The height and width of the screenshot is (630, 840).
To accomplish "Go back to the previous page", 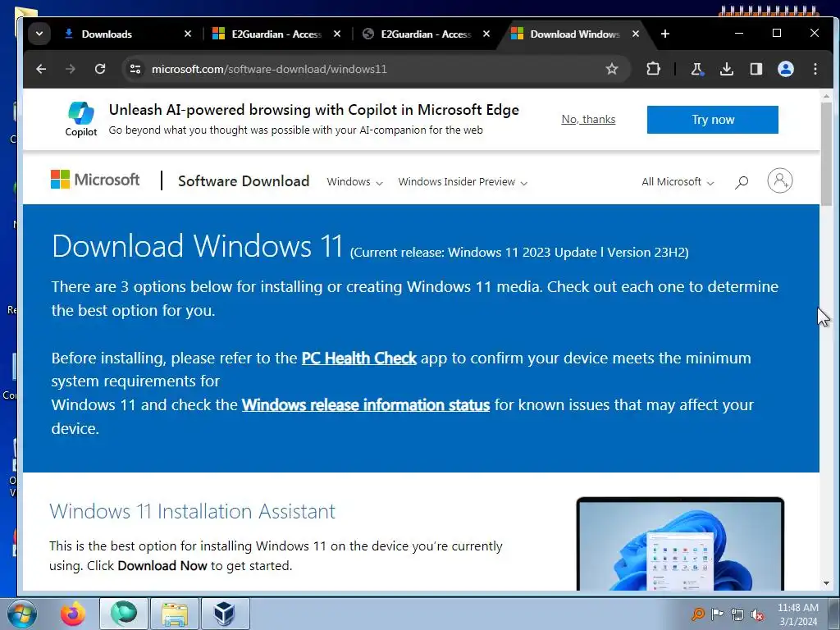I will point(41,69).
